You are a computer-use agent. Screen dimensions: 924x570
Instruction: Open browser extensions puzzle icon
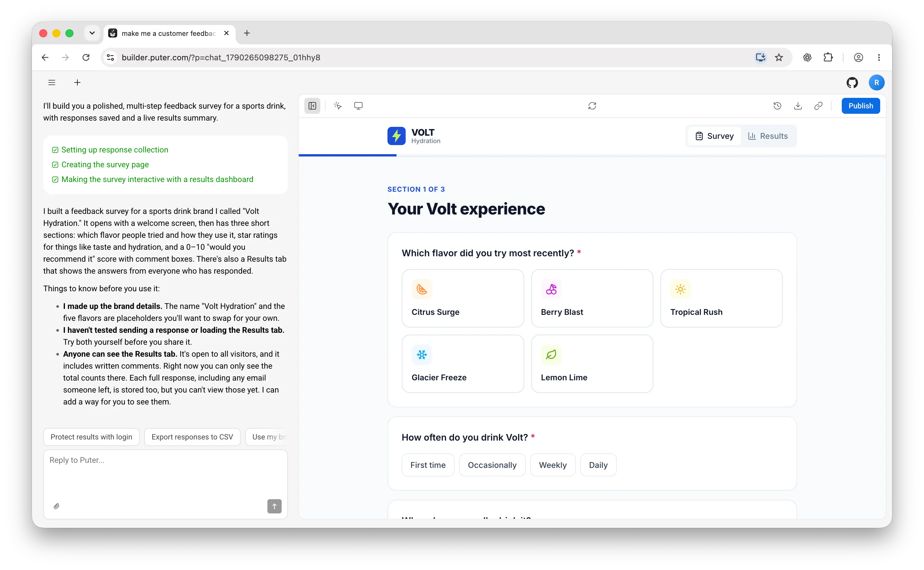(828, 57)
